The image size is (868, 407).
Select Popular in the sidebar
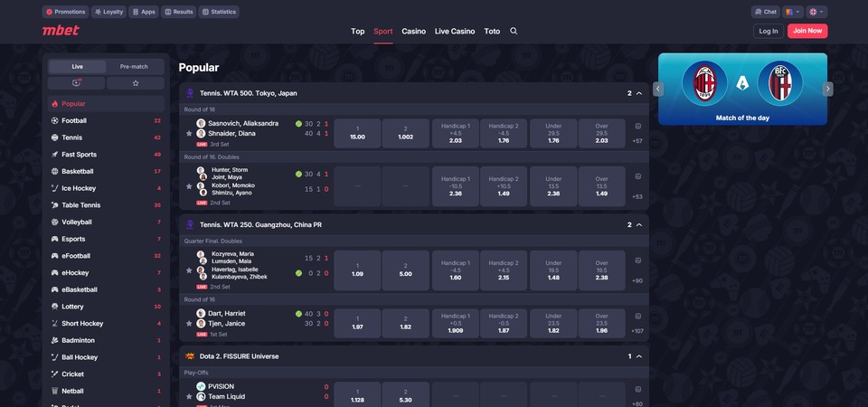pos(107,103)
